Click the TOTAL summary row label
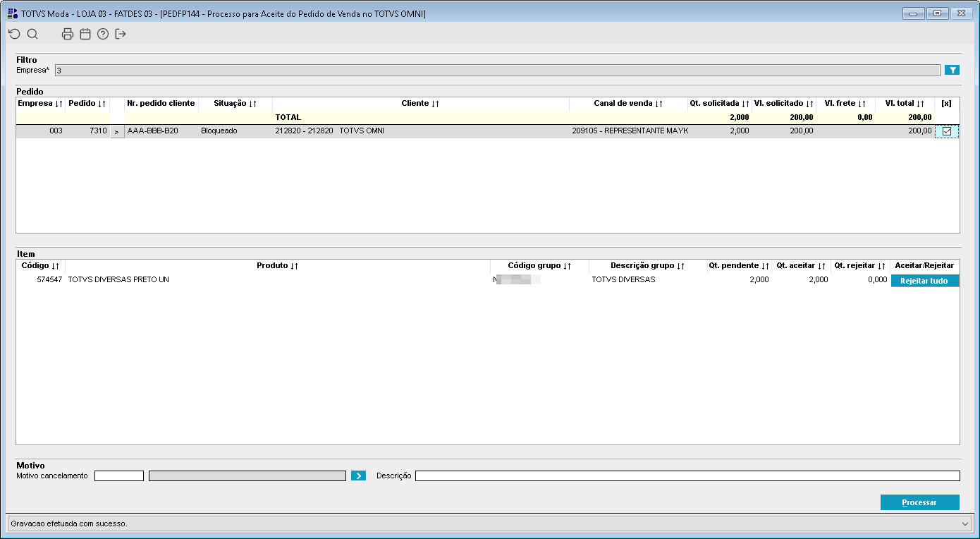The height and width of the screenshot is (539, 980). coord(288,118)
